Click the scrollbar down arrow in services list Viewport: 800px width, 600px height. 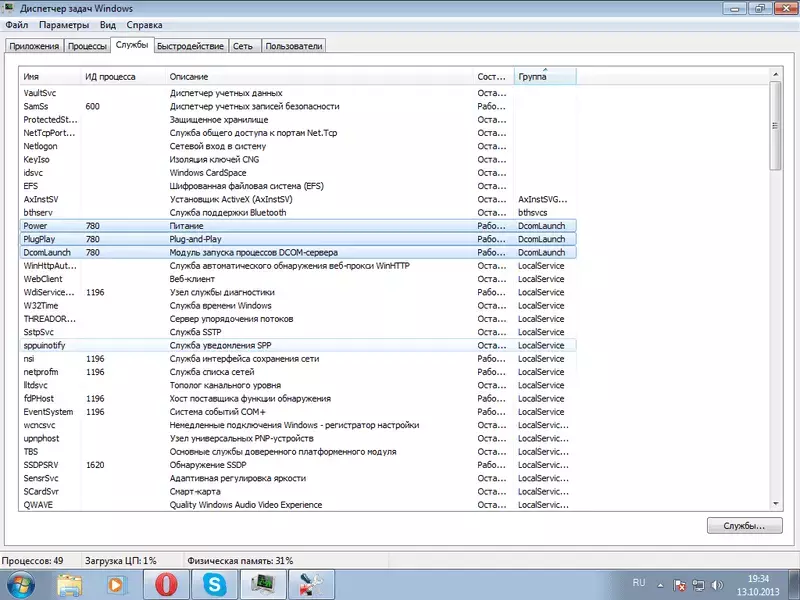[776, 504]
